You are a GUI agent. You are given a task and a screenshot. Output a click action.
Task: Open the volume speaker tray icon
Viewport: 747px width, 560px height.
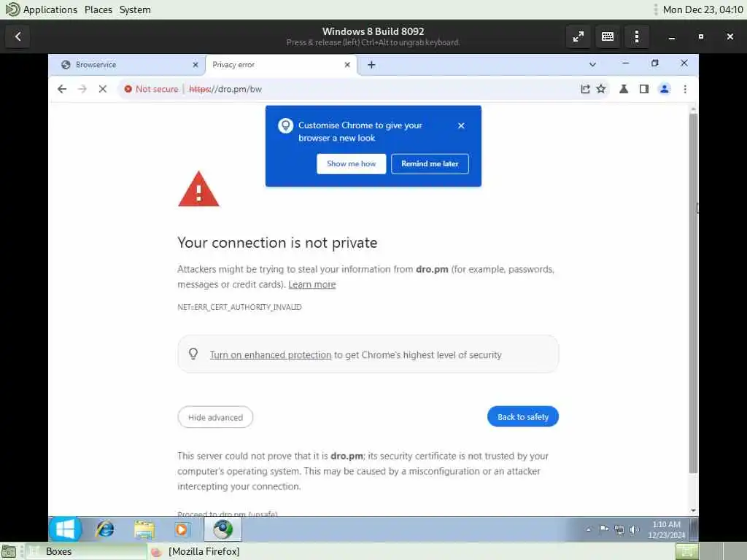pyautogui.click(x=634, y=529)
